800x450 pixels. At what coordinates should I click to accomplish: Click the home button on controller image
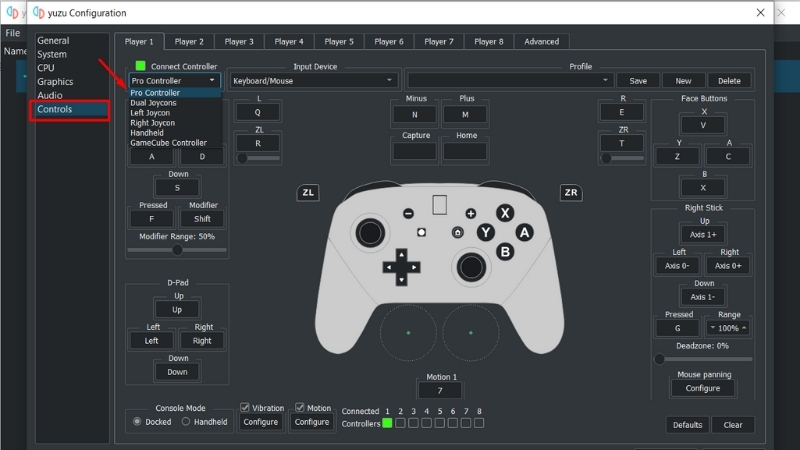pyautogui.click(x=458, y=233)
